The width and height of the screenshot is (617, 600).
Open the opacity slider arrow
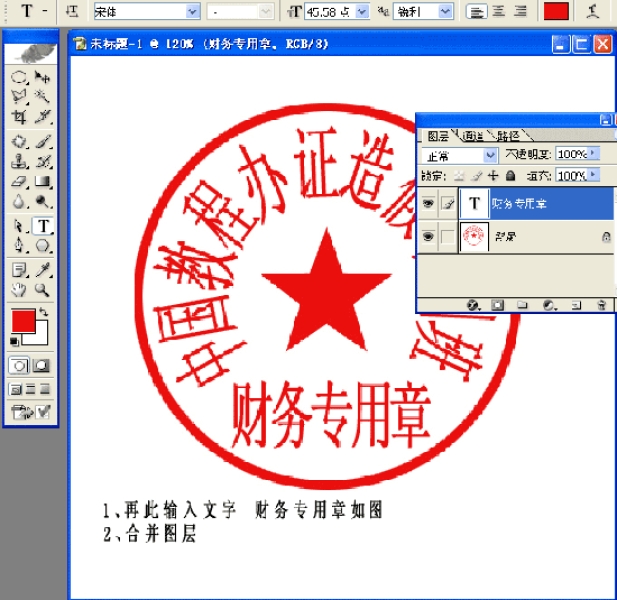point(593,153)
